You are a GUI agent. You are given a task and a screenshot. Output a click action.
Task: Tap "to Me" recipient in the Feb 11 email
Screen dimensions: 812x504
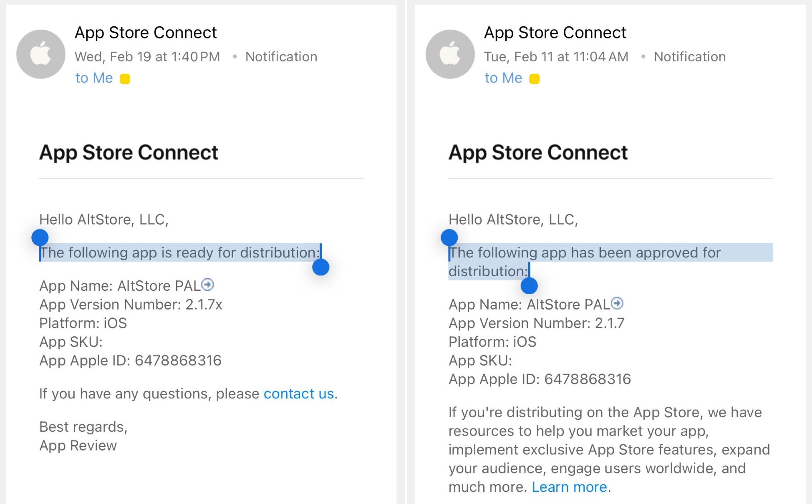(503, 78)
